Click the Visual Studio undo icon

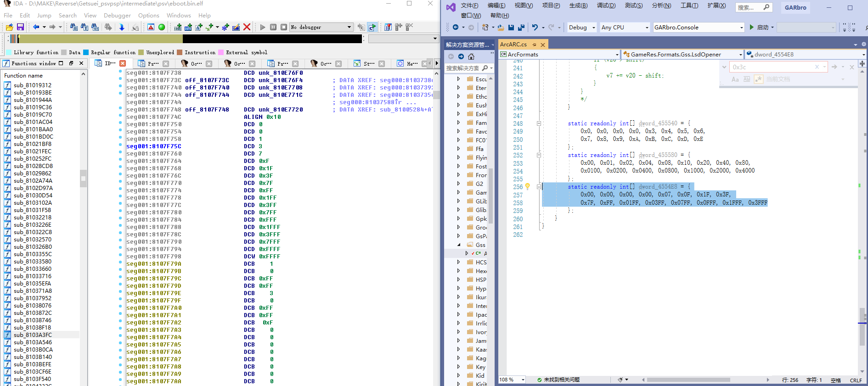point(535,28)
